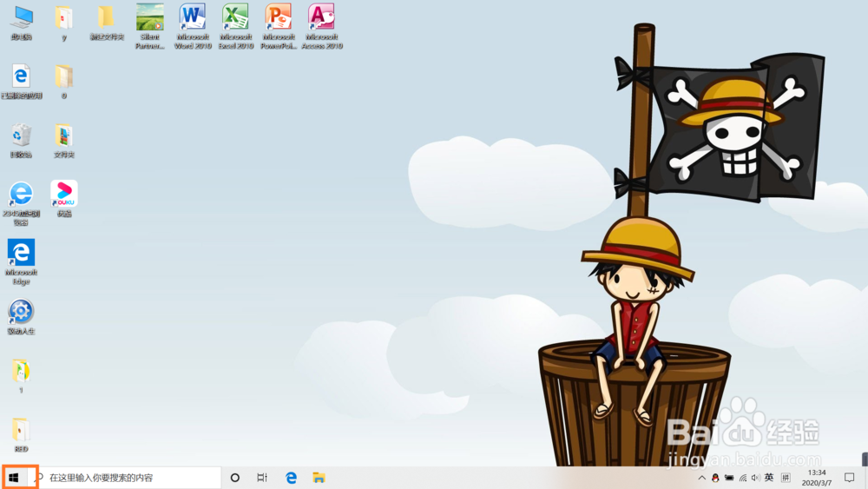Toggle the 拼 IME mode button
Image resolution: width=868 pixels, height=489 pixels.
[786, 478]
